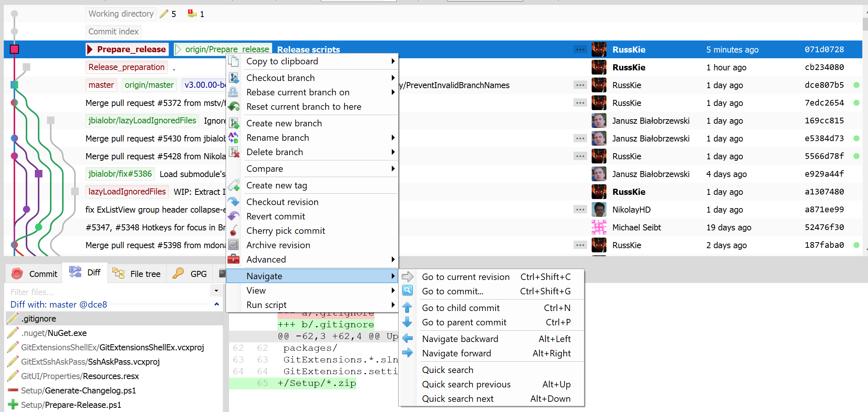Select the Cherry pick commit icon

(x=234, y=230)
